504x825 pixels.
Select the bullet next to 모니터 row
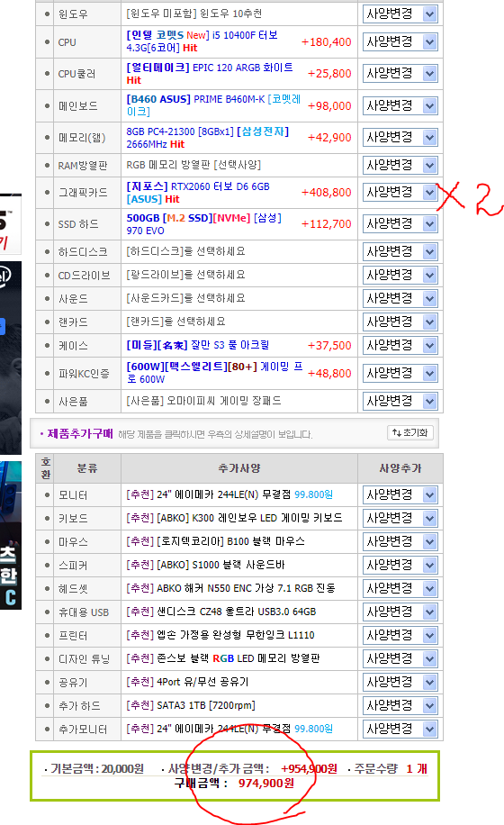click(48, 495)
